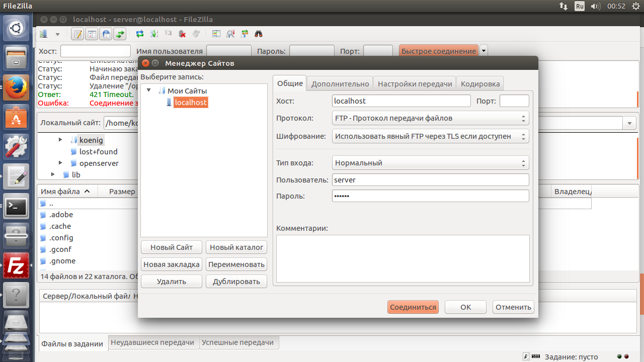Open Firefox from the Ubuntu dock
This screenshot has width=644, height=362.
point(16,87)
